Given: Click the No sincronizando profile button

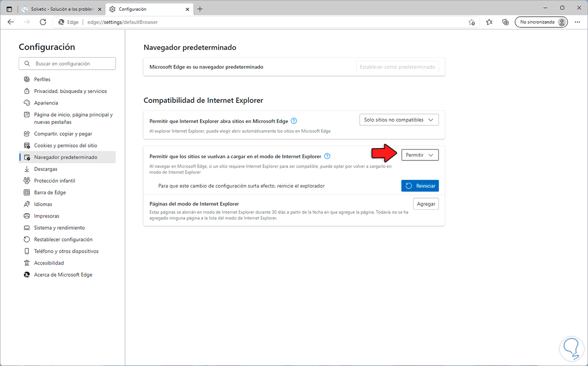Looking at the screenshot, I should pyautogui.click(x=541, y=22).
